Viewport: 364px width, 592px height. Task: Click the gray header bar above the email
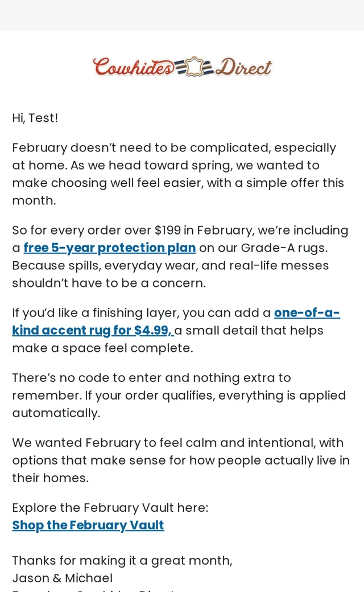point(182,15)
